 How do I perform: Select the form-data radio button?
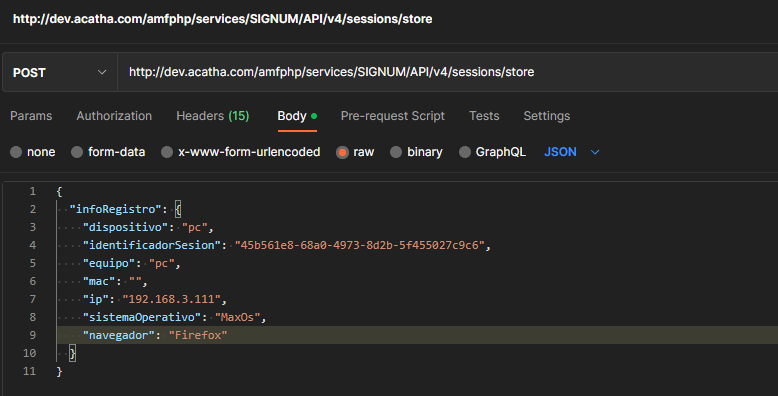tap(77, 152)
